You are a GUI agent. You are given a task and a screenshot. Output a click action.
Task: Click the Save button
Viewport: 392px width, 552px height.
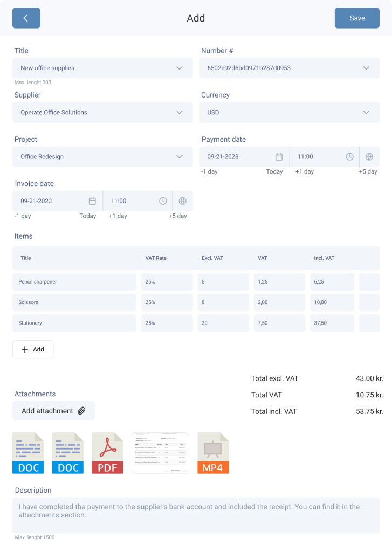pos(357,18)
